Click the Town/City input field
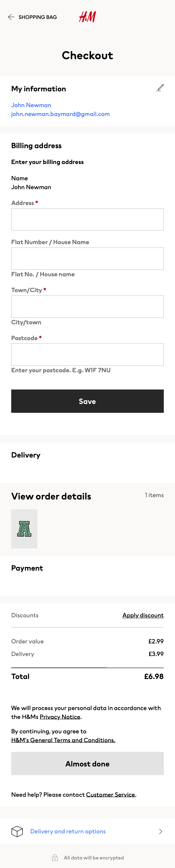 (x=87, y=306)
